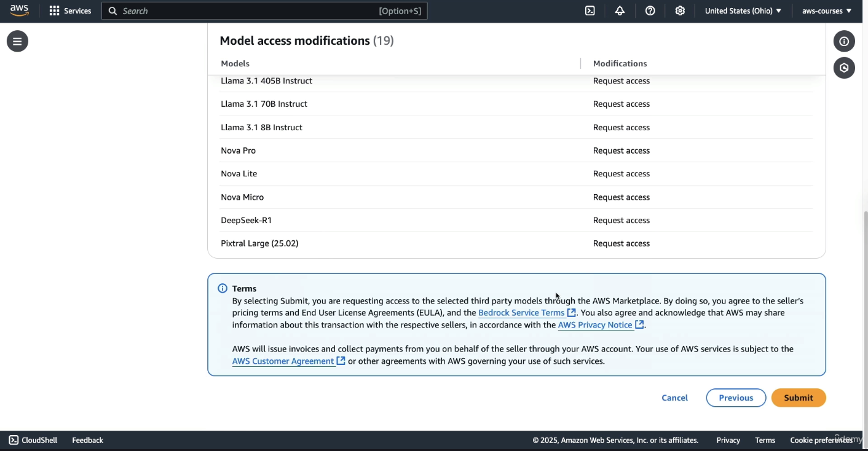868x451 pixels.
Task: Launch CloudShell from the top bar icon
Action: click(590, 11)
